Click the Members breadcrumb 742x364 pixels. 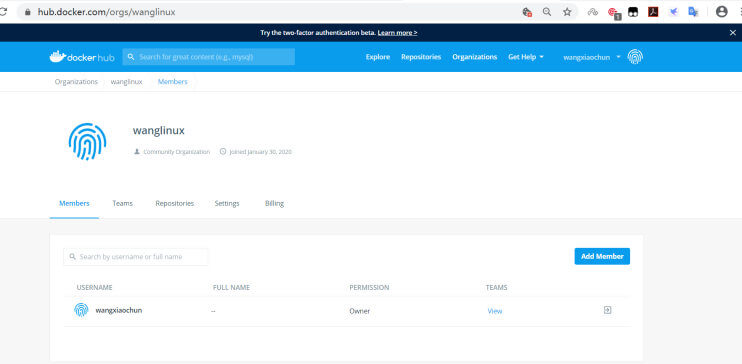[173, 81]
